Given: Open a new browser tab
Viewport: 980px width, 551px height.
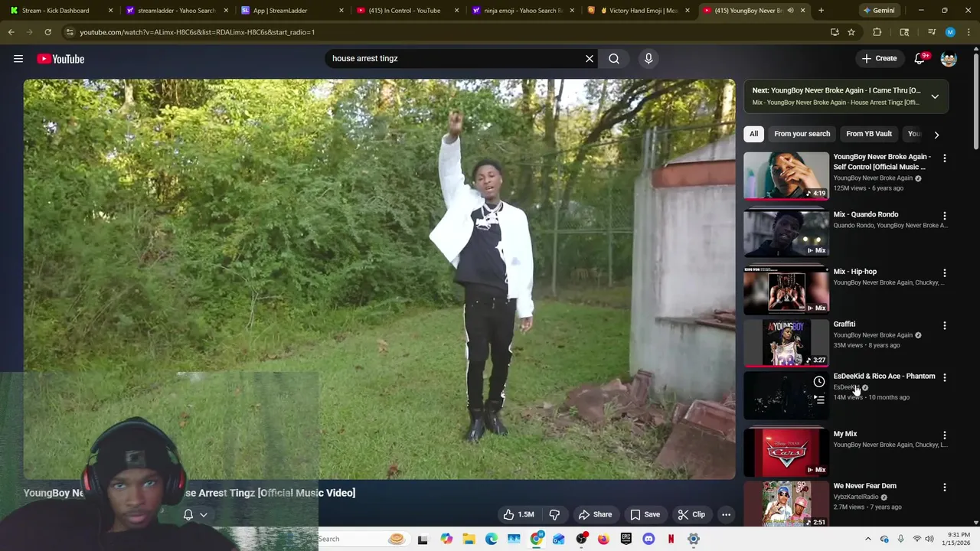Looking at the screenshot, I should pos(821,11).
